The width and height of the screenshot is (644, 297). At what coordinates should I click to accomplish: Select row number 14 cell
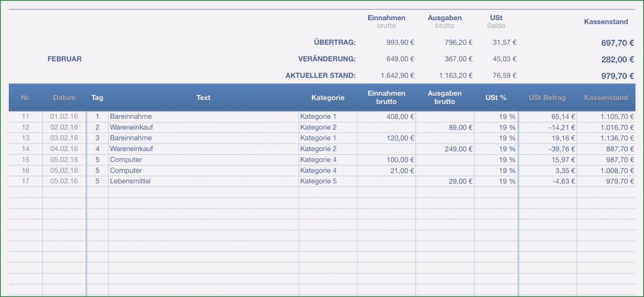26,149
